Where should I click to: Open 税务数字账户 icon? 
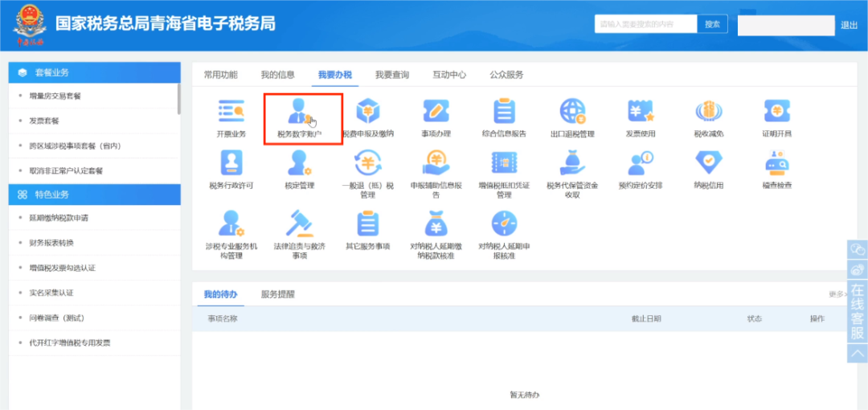coord(300,112)
